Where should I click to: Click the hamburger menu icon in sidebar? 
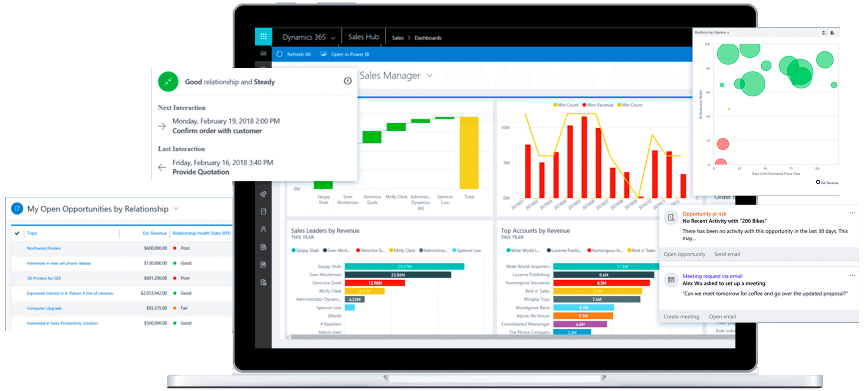click(263, 53)
